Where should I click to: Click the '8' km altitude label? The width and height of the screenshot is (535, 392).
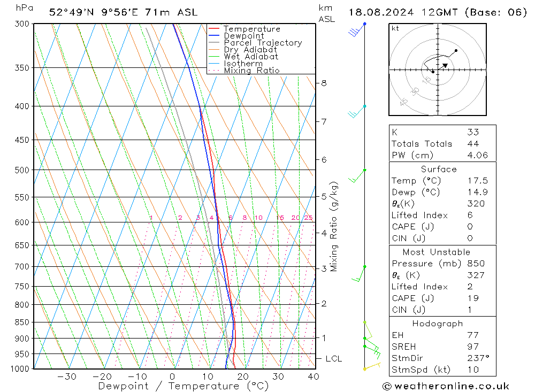coord(324,83)
